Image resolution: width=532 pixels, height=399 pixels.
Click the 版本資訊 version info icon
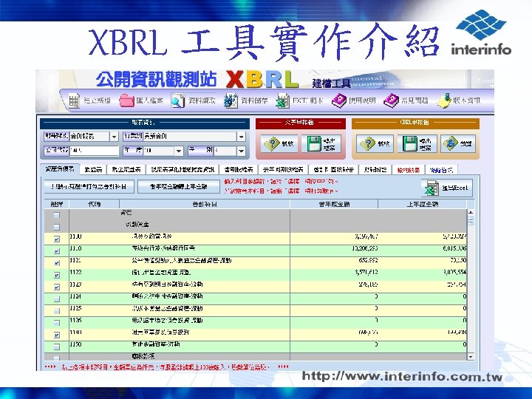point(444,100)
